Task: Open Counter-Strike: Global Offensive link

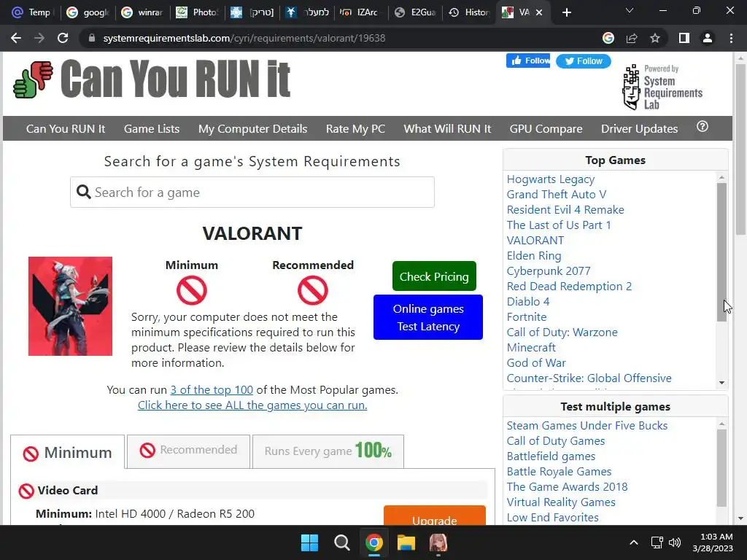Action: click(589, 378)
